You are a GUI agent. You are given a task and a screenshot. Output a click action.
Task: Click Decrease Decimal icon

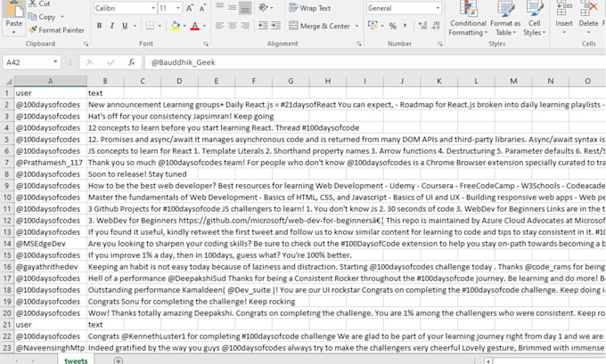click(436, 26)
